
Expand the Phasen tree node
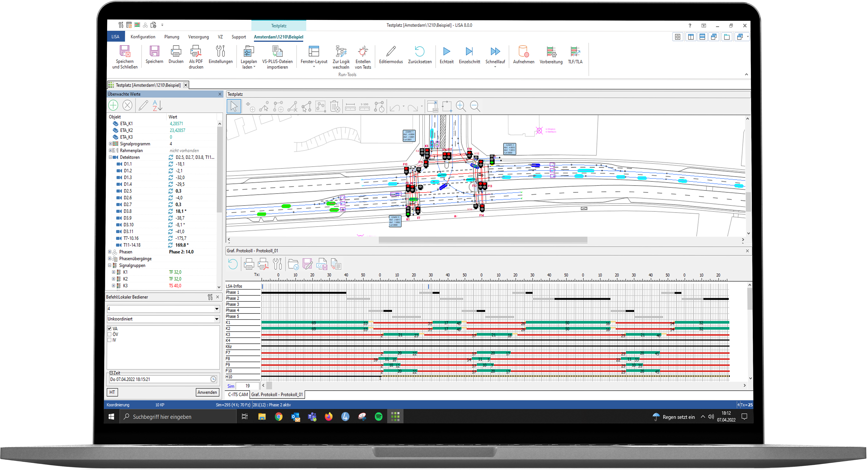point(110,252)
